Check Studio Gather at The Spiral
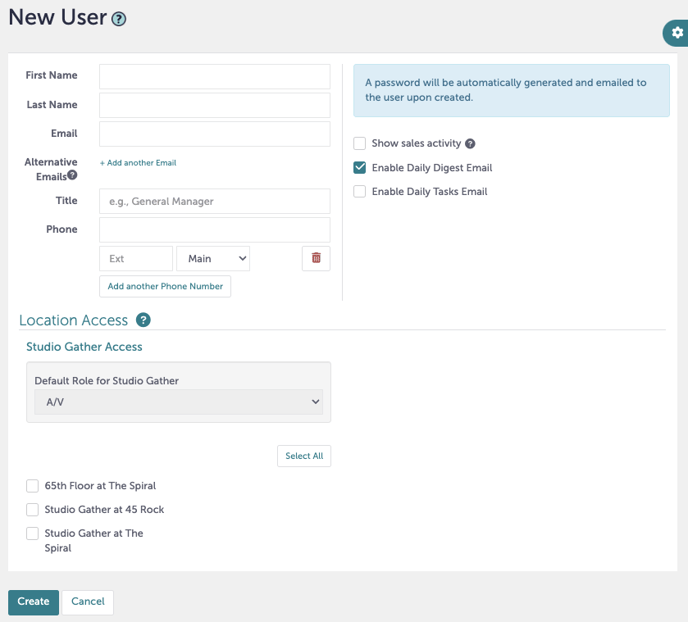The image size is (688, 622). (33, 534)
